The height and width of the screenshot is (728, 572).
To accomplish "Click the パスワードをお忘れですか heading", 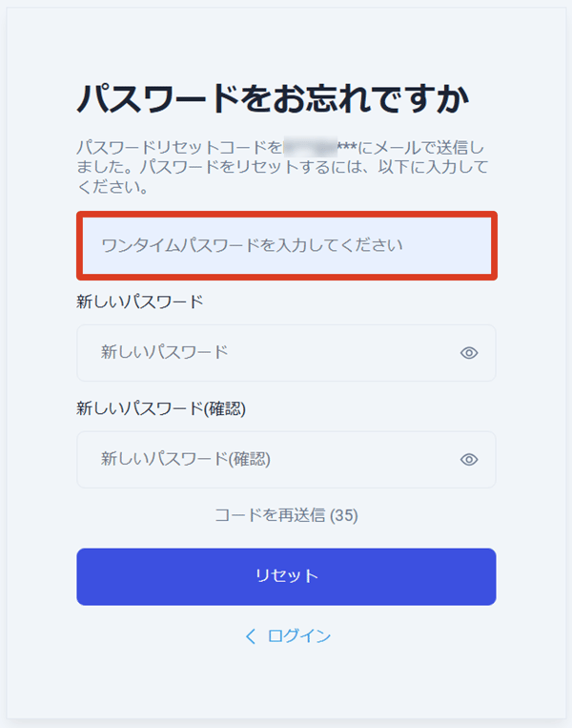I will tap(275, 99).
